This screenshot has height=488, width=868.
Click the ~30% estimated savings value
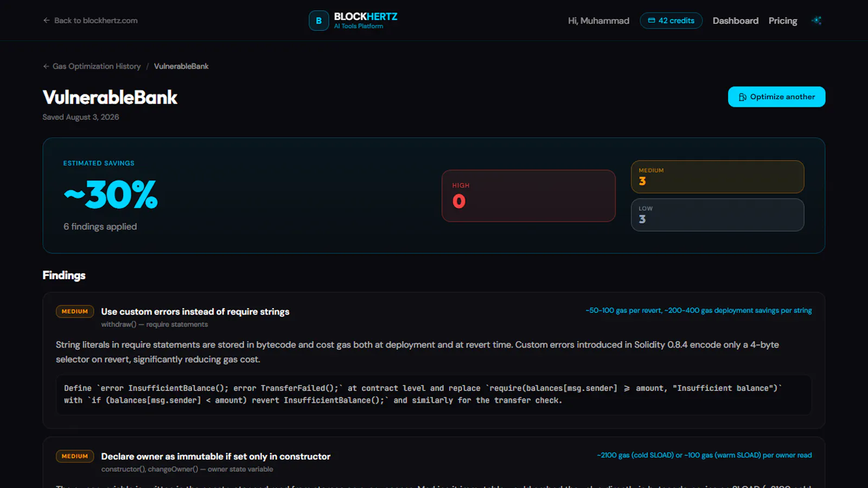click(x=111, y=195)
